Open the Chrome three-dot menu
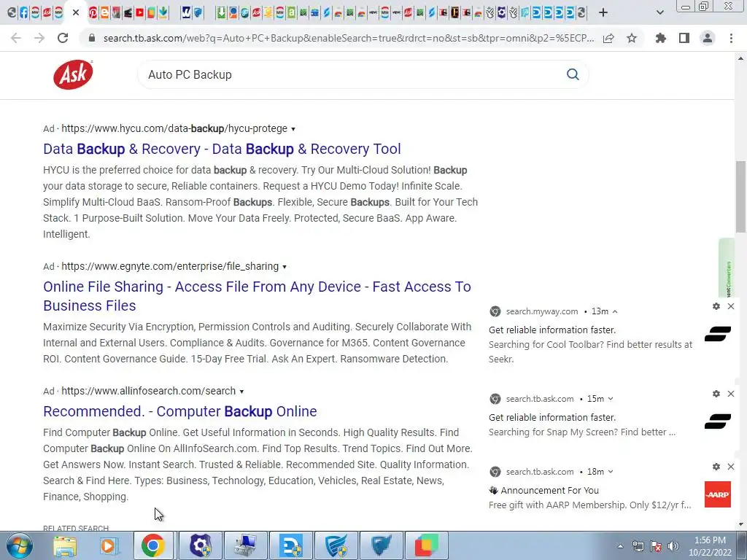The height and width of the screenshot is (560, 747). point(731,38)
